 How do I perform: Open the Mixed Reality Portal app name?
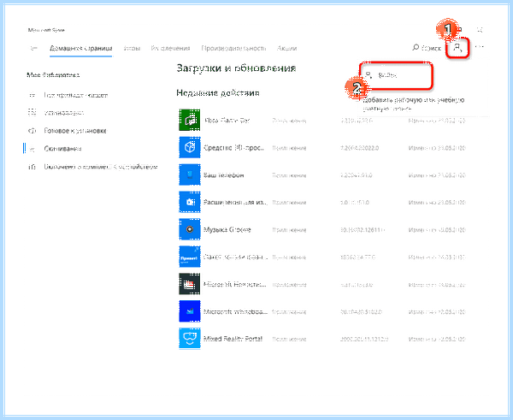(x=233, y=339)
